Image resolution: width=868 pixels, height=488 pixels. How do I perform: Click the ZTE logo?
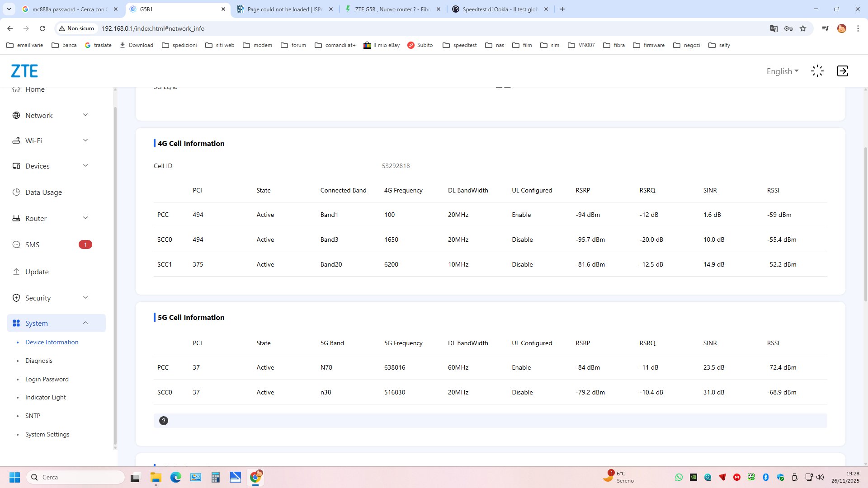coord(24,71)
